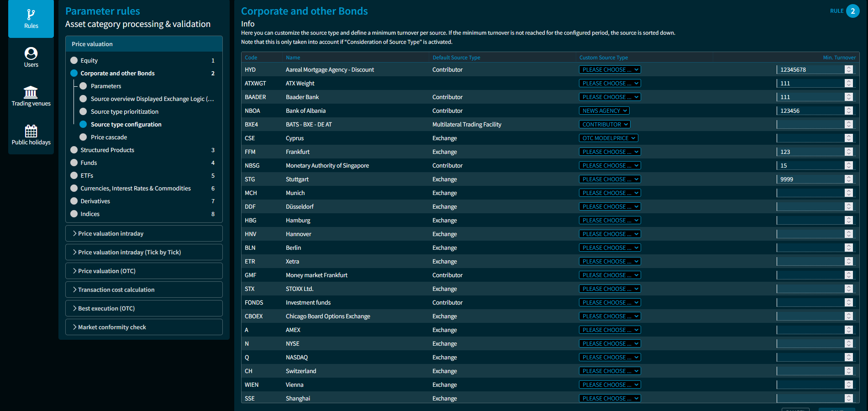Click turnover stepper for Aareal Mortgage Agency

click(x=849, y=69)
